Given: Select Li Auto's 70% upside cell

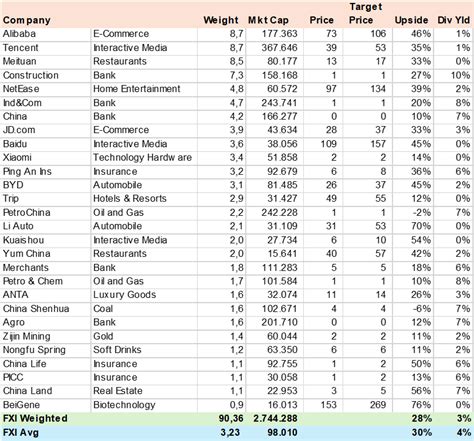Looking at the screenshot, I should pyautogui.click(x=413, y=226).
